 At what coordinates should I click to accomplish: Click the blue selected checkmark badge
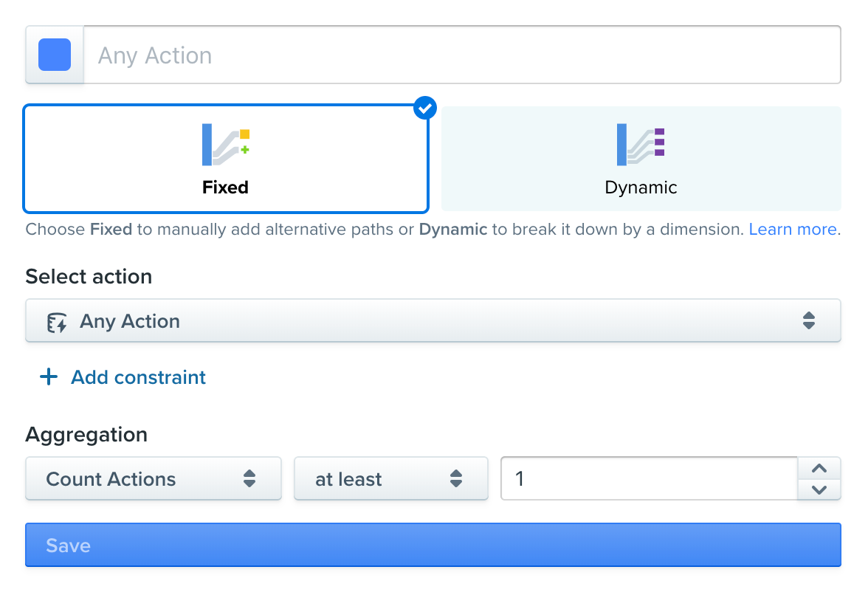point(425,109)
